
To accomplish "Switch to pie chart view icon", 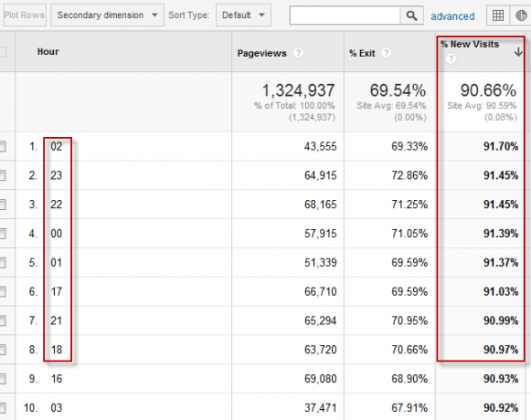I will (521, 16).
